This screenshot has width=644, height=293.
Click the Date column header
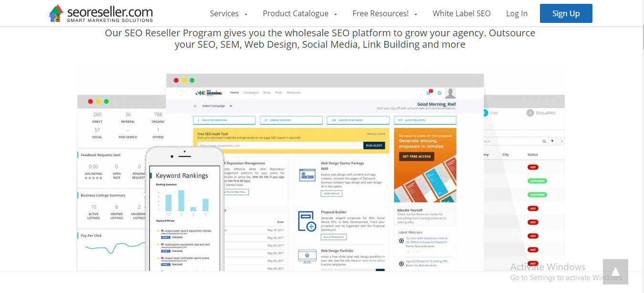280,222
